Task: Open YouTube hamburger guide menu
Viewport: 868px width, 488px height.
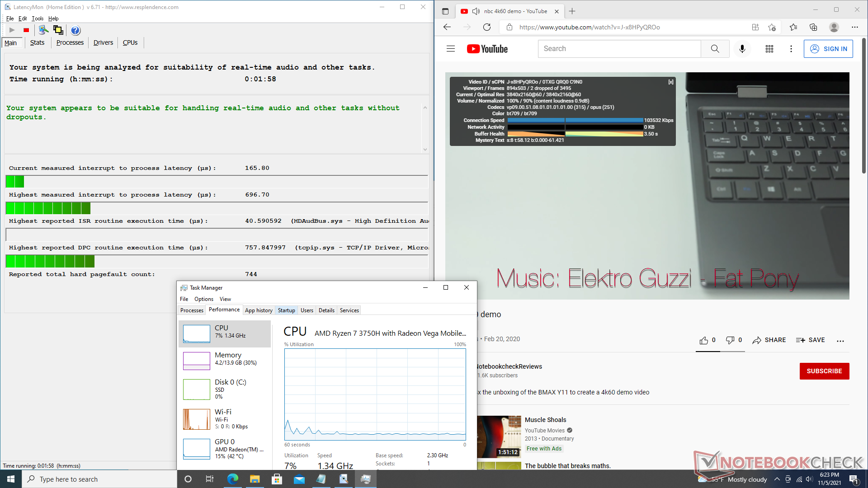Action: click(x=451, y=49)
